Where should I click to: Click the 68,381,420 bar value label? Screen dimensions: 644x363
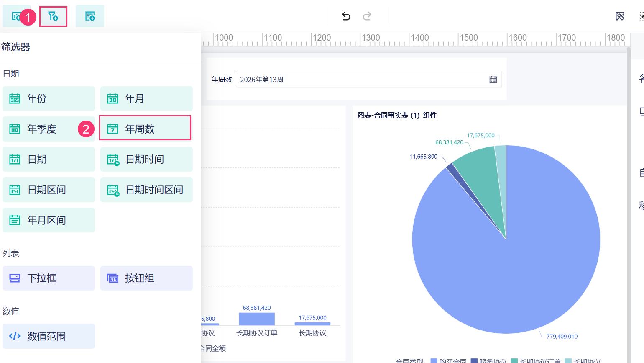pos(257,308)
